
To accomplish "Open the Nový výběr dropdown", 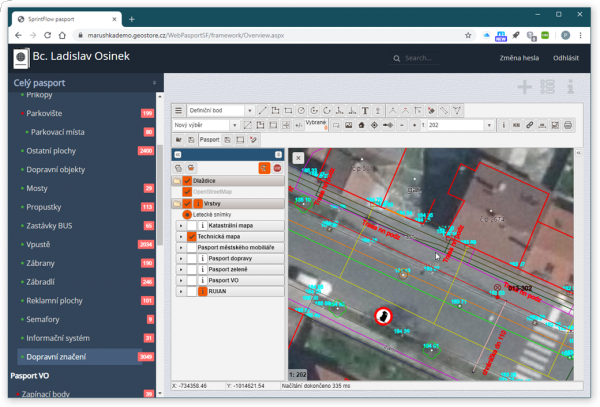I will 203,125.
